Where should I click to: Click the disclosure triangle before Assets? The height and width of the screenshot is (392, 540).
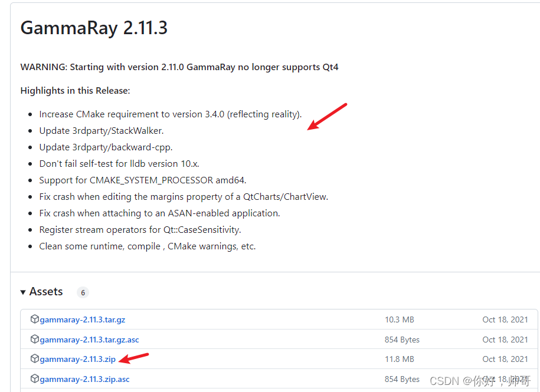22,291
